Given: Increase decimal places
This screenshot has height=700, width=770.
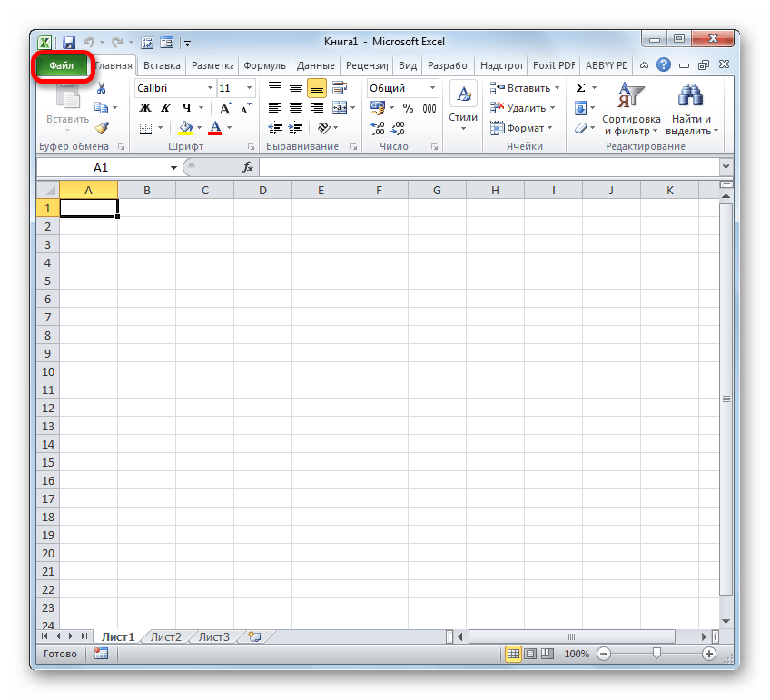Looking at the screenshot, I should tap(377, 128).
